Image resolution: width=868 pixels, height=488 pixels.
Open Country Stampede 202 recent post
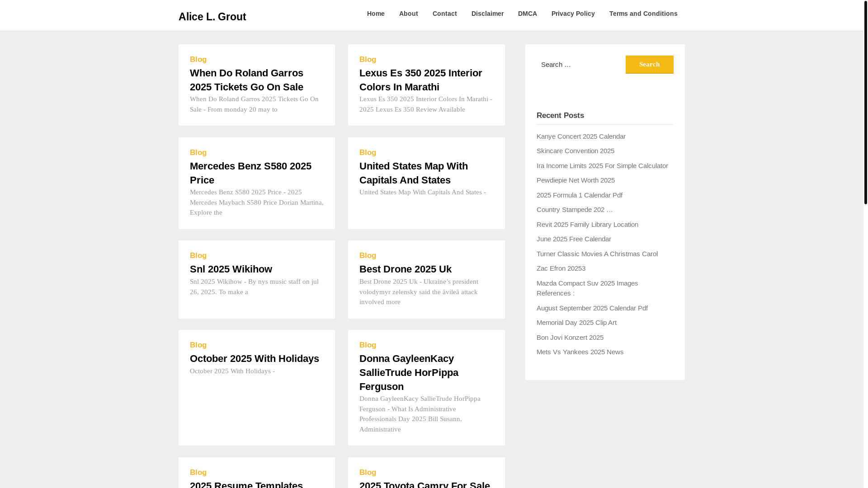point(575,210)
